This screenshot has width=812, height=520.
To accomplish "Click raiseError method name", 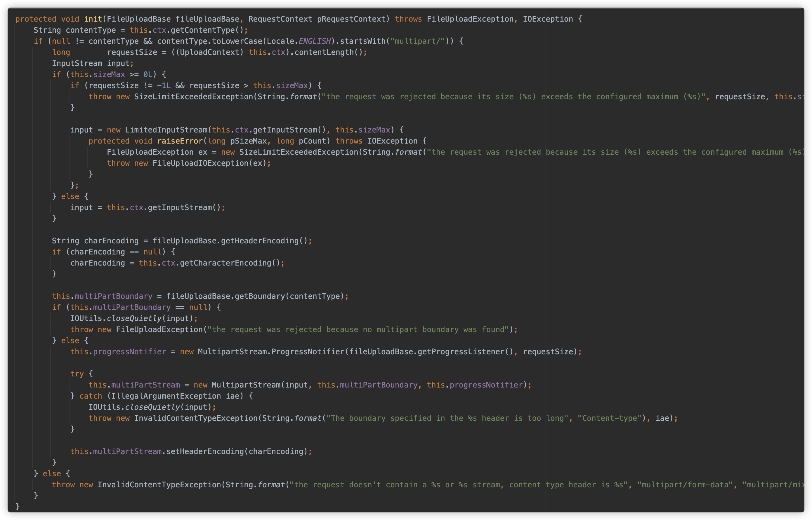I will point(180,141).
